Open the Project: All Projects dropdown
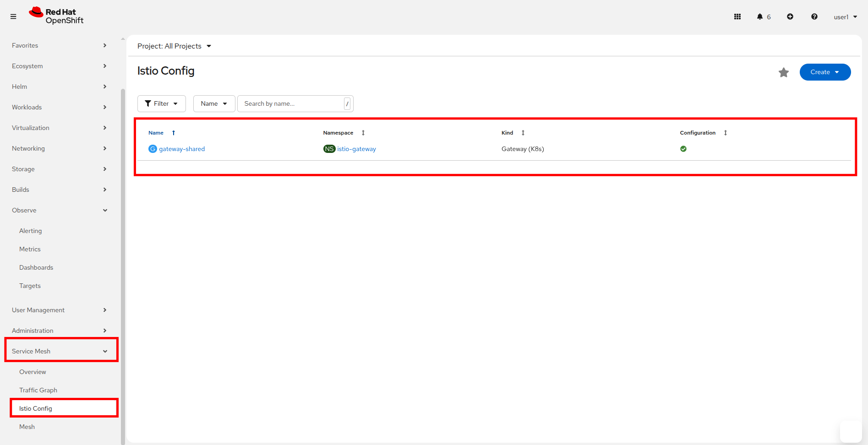Viewport: 868px width, 445px height. (174, 46)
